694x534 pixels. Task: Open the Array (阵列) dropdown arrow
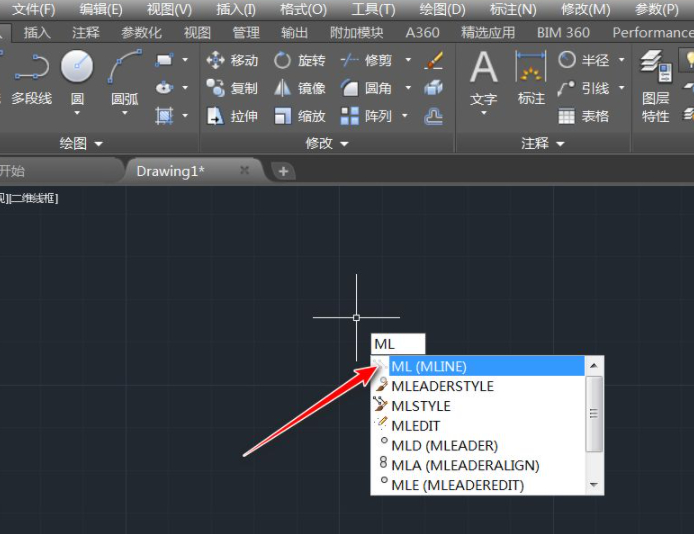coord(407,116)
